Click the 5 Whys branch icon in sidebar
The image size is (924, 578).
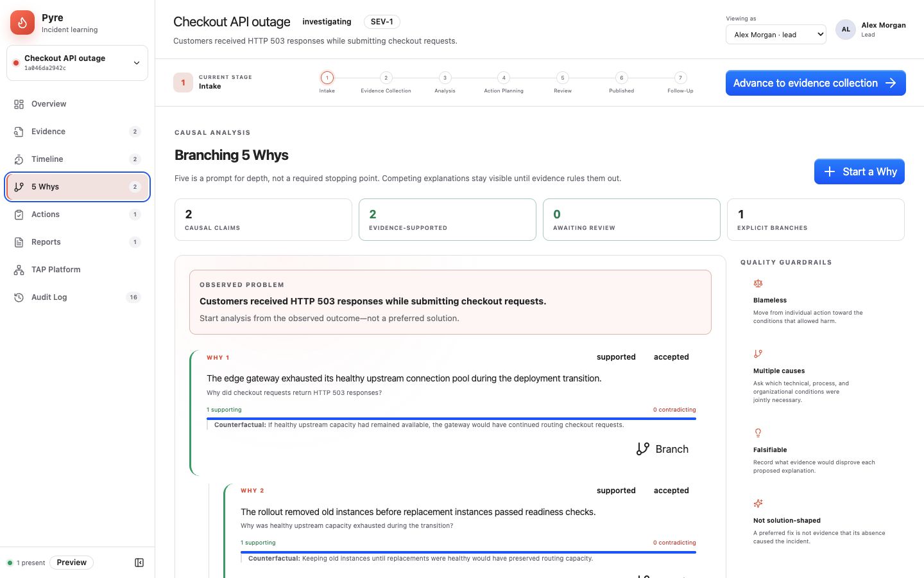pos(19,187)
